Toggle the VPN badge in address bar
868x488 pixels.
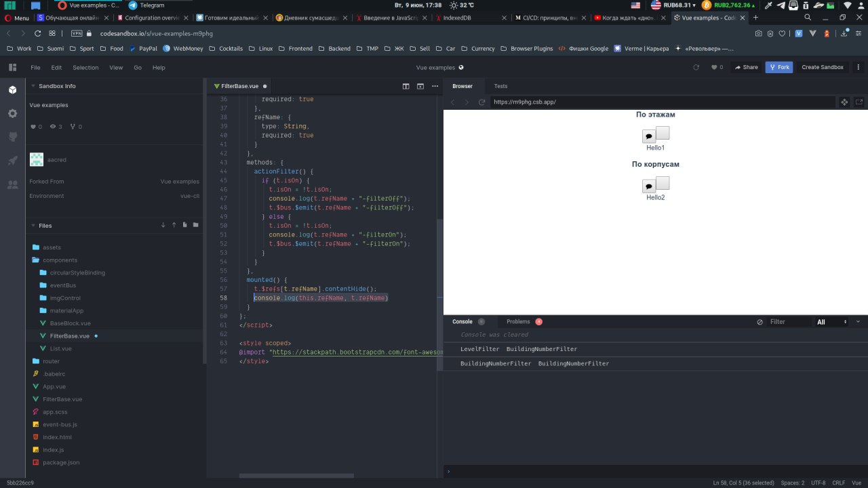coord(76,33)
